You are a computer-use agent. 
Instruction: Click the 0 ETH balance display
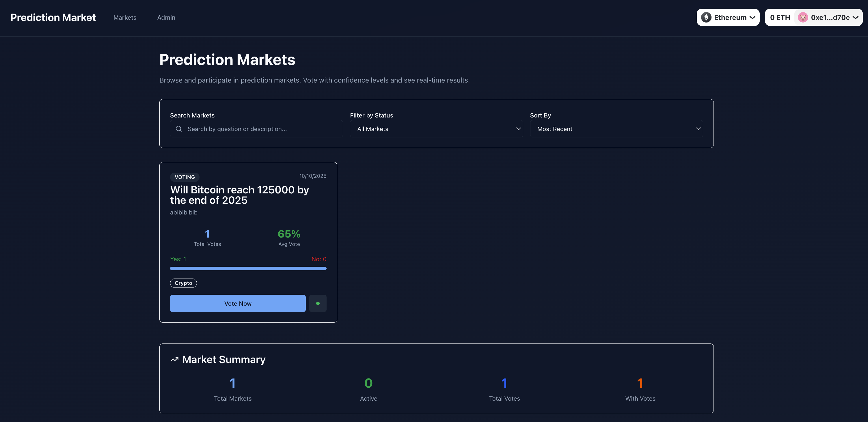[x=780, y=18]
